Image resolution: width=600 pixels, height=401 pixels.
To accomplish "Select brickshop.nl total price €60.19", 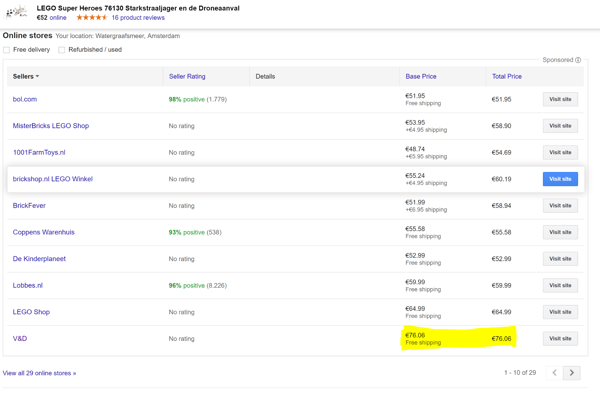I will (x=501, y=179).
